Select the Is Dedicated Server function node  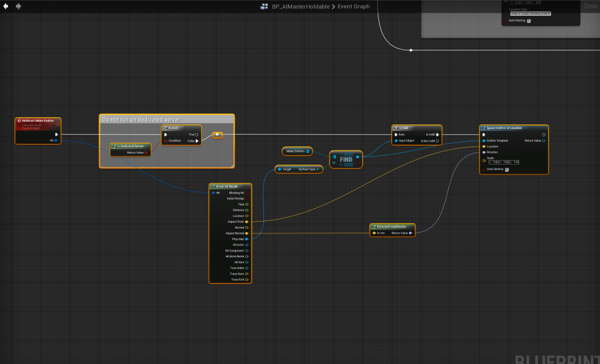[x=130, y=146]
